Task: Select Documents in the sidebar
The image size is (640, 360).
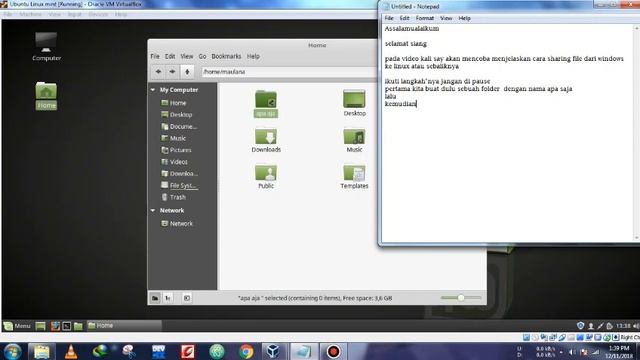Action: [182, 127]
